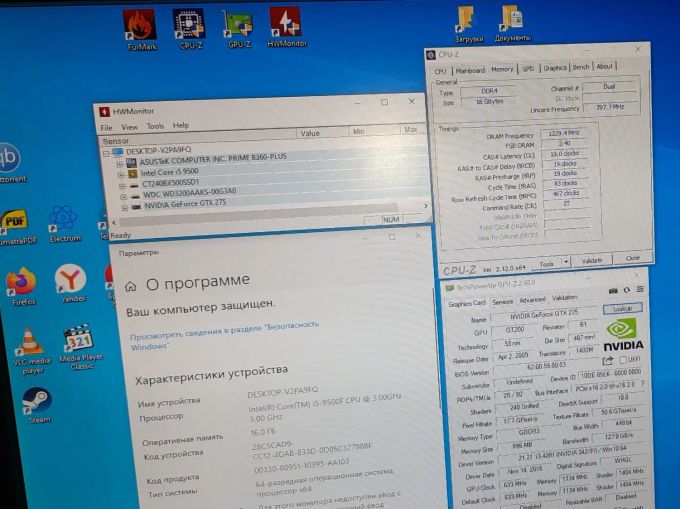The image size is (680, 509).
Task: Open the Документы folder on desktop
Action: [x=513, y=24]
